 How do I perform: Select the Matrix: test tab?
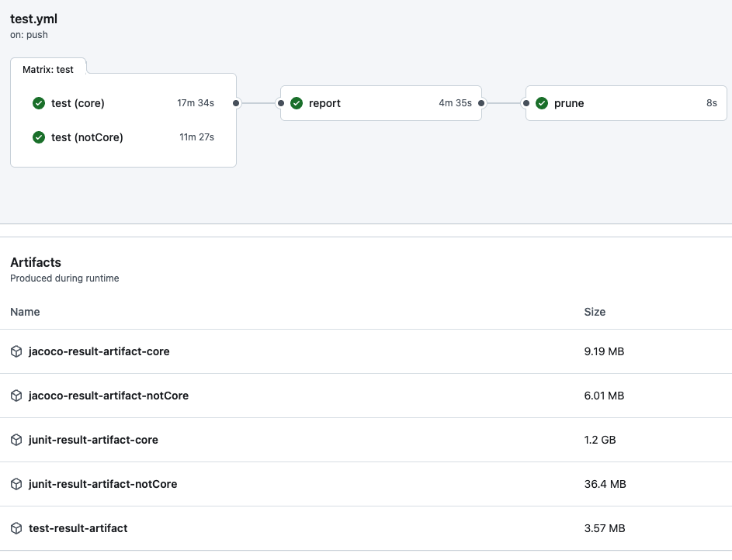click(x=48, y=69)
